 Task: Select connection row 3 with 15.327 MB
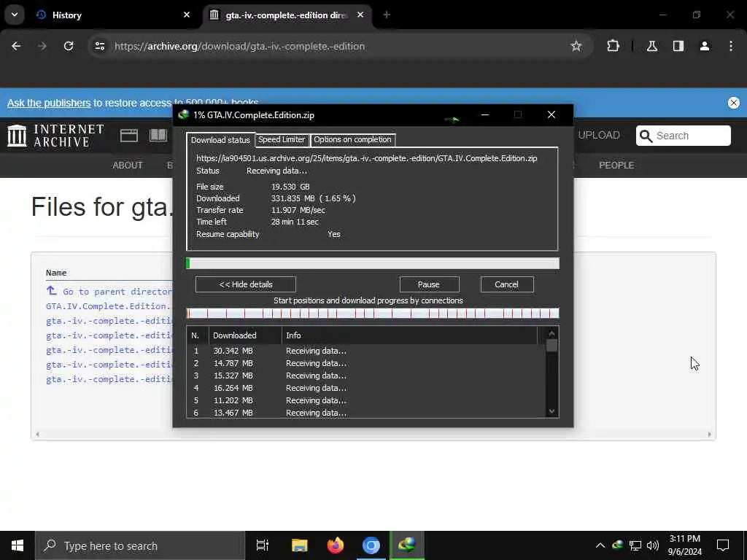pos(366,376)
